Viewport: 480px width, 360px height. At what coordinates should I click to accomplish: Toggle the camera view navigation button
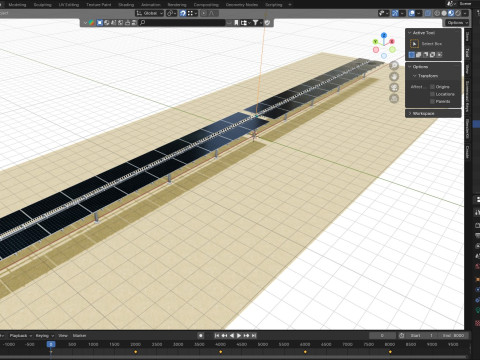point(394,87)
